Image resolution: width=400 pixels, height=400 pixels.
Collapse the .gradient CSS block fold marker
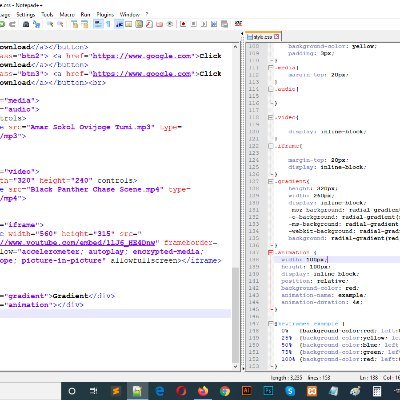(271, 181)
